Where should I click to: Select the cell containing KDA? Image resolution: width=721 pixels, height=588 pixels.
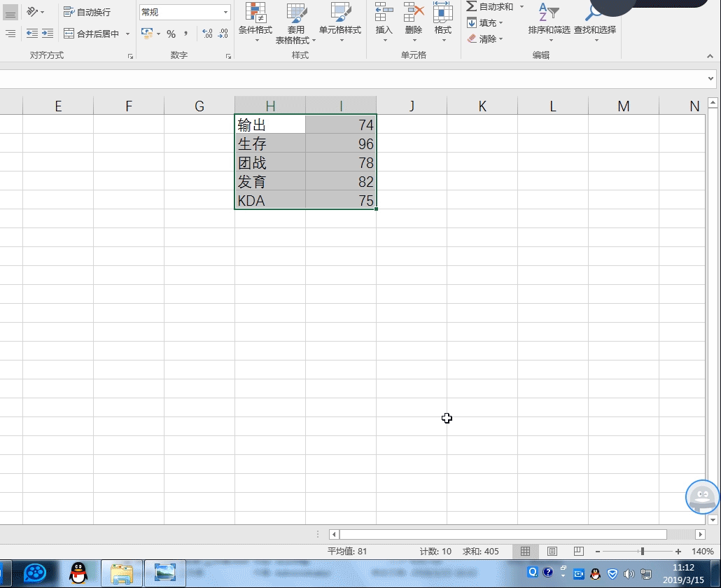click(x=270, y=200)
